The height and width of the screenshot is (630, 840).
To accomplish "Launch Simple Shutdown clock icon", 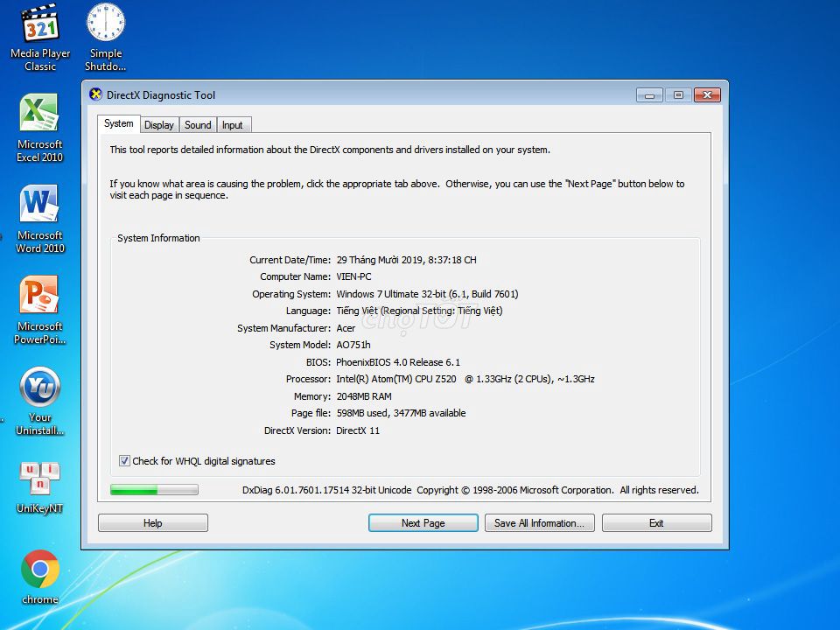I will click(x=106, y=38).
